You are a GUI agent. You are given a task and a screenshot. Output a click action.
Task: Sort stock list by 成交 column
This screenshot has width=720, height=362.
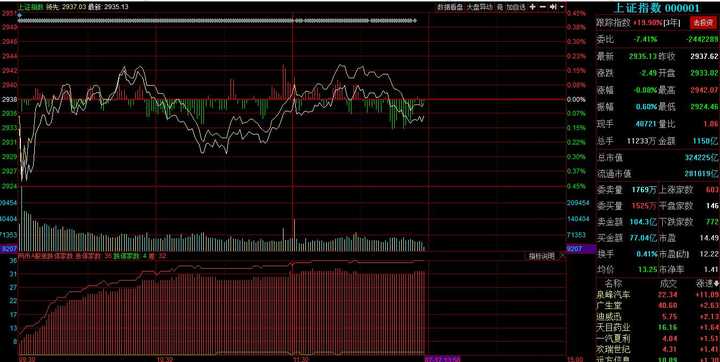[x=668, y=284]
